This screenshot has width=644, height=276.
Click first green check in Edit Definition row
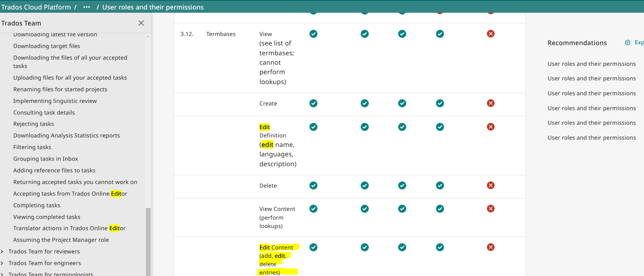pos(313,127)
